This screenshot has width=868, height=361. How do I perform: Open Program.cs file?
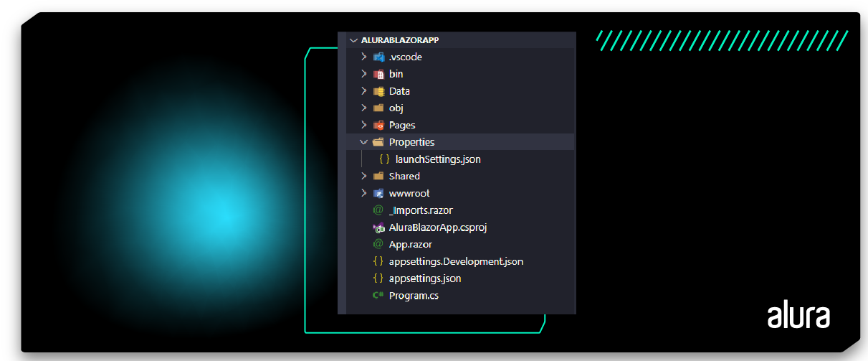tap(414, 296)
